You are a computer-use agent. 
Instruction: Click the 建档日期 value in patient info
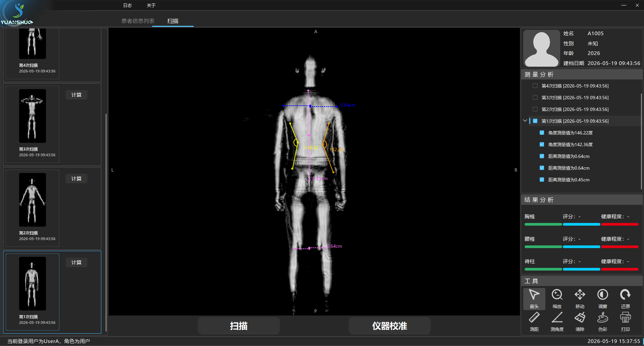tap(614, 63)
